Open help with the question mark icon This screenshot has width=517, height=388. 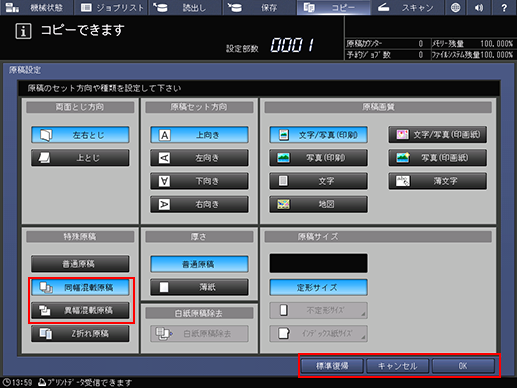504,7
